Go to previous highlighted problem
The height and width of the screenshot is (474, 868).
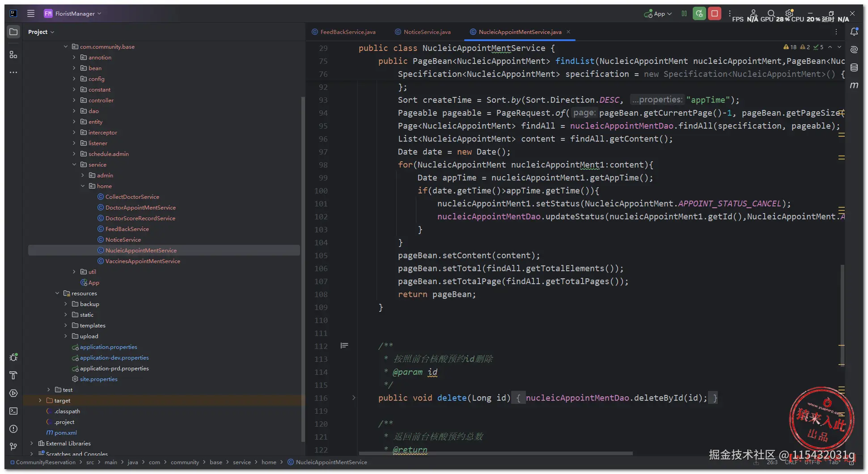point(830,47)
